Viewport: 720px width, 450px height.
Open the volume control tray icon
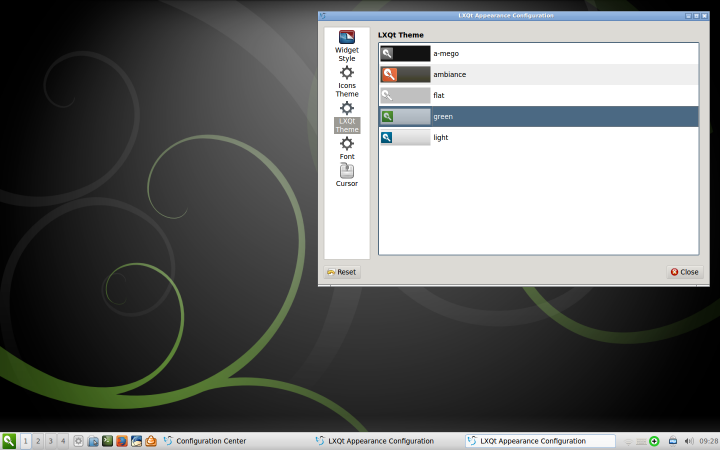click(689, 441)
